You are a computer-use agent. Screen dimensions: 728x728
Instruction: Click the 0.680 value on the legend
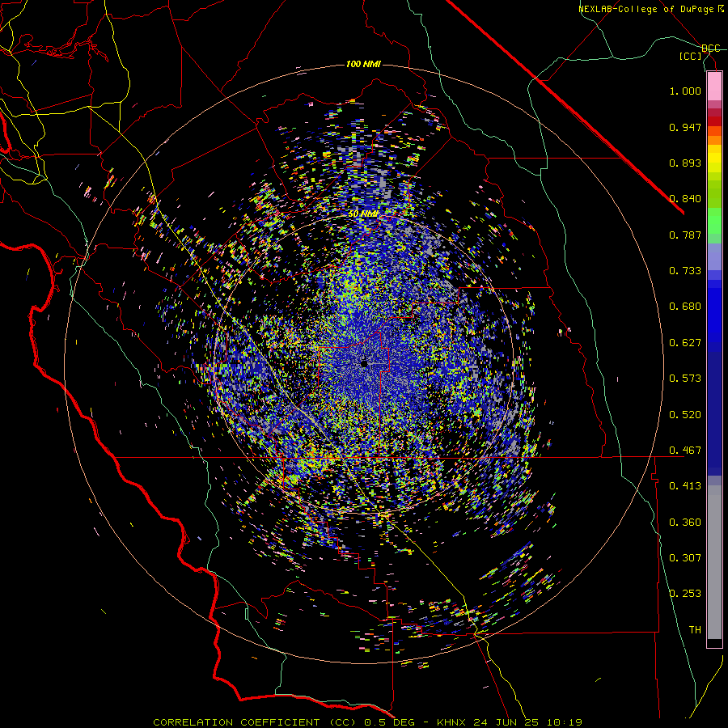point(685,307)
